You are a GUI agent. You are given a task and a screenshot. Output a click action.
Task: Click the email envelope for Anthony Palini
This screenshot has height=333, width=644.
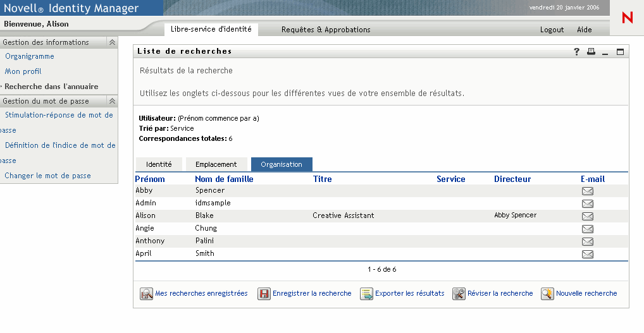pyautogui.click(x=587, y=242)
